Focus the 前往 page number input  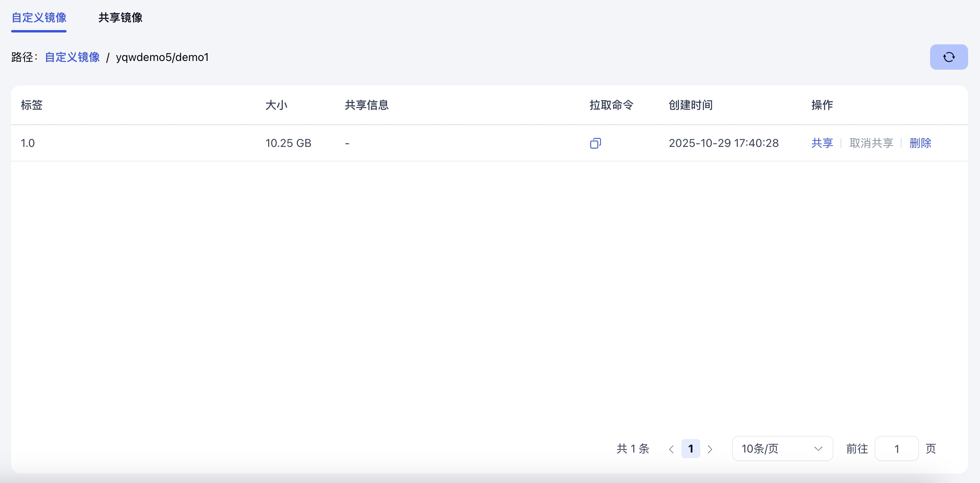pyautogui.click(x=896, y=449)
